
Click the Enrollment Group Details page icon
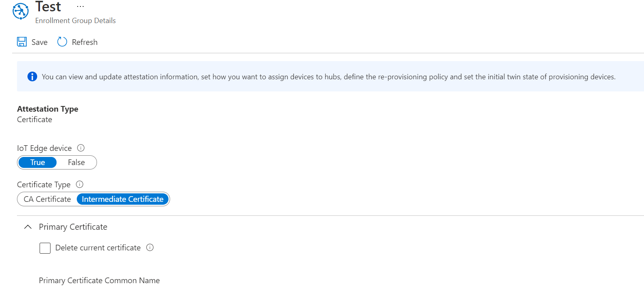[x=20, y=11]
